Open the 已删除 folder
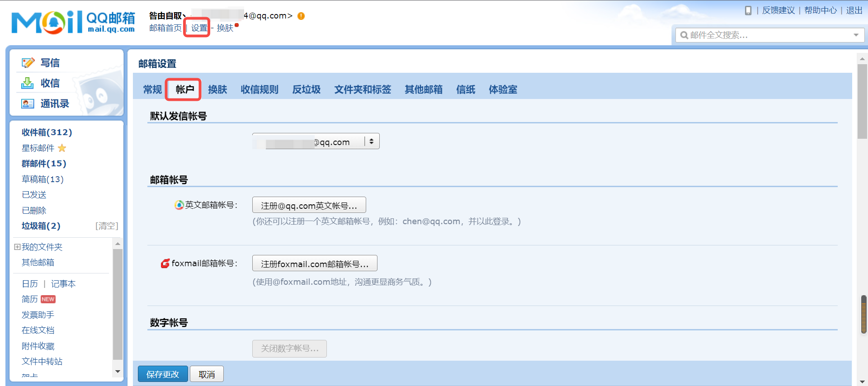Viewport: 868px width, 386px height. (x=34, y=210)
